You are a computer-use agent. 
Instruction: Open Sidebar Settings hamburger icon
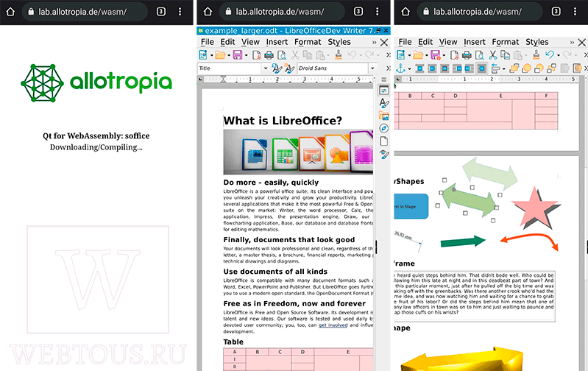pyautogui.click(x=383, y=79)
